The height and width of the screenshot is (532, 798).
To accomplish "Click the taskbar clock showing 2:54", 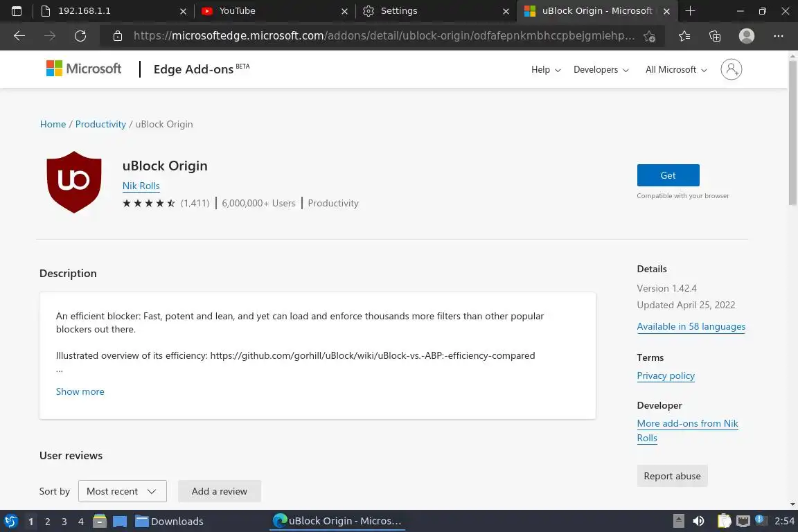I will tap(784, 521).
